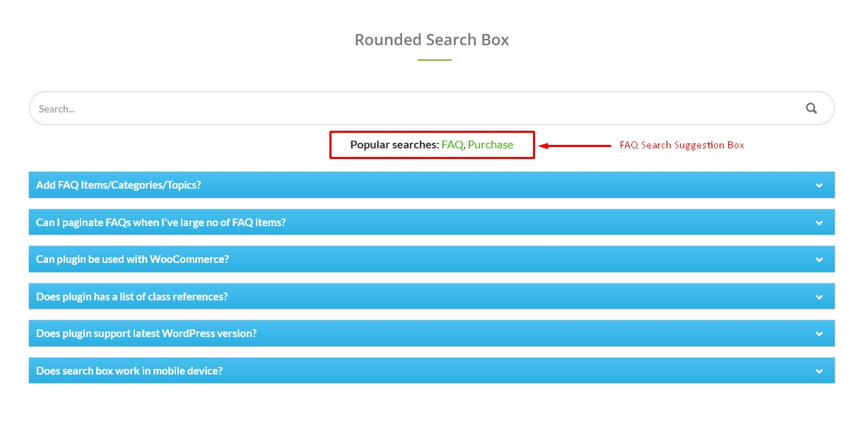Click the magnifying glass search icon

811,108
